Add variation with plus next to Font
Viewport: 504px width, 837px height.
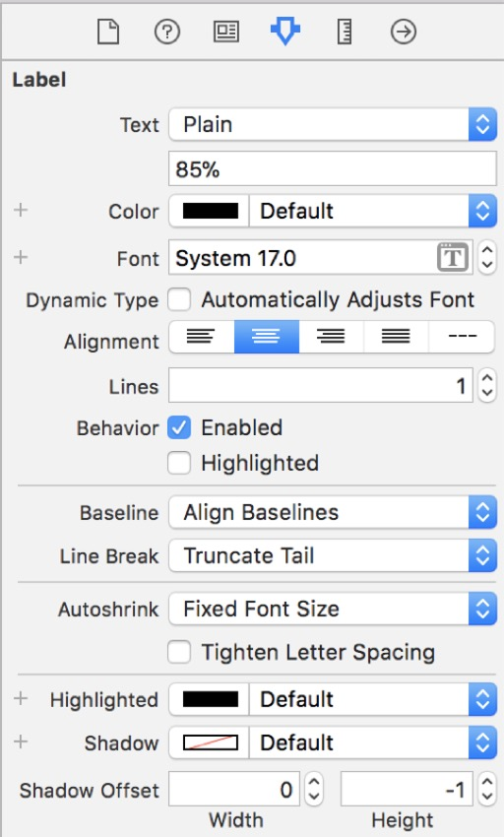21,257
